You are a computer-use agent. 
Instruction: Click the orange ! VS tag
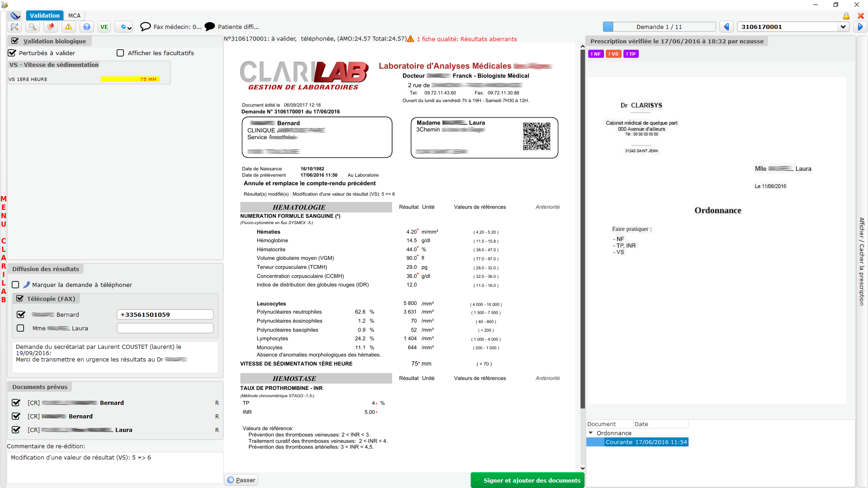point(613,54)
